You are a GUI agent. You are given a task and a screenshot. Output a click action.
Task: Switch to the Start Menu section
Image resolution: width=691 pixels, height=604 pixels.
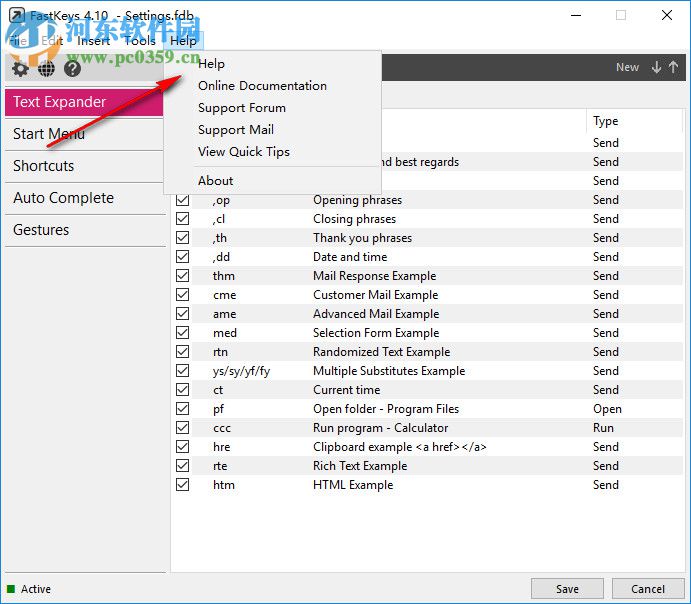[84, 134]
